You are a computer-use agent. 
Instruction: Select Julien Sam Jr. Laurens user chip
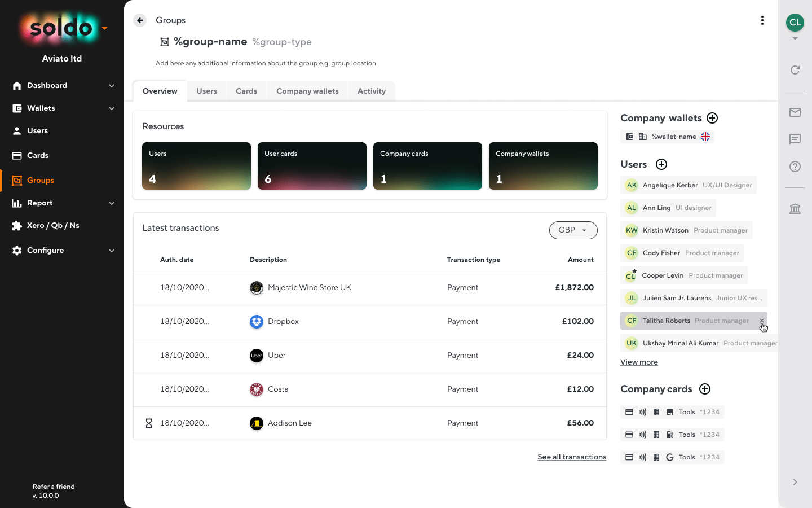point(694,298)
